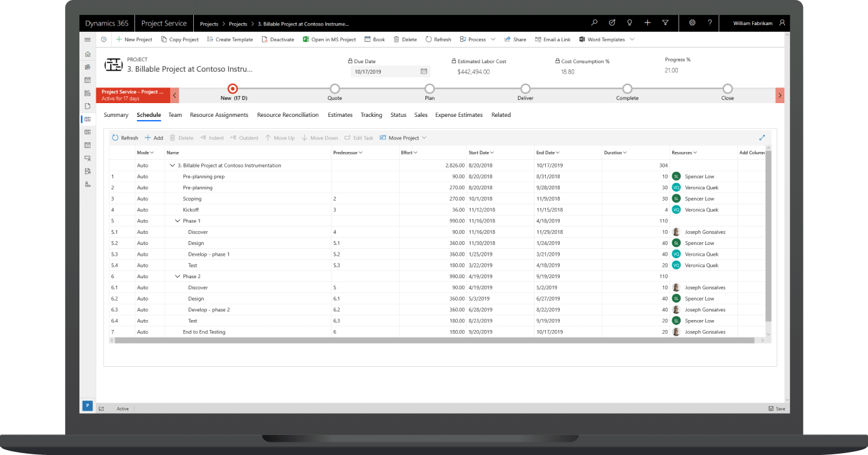This screenshot has height=455, width=868.
Task: Click the William Fabrikam user profile
Action: click(759, 23)
